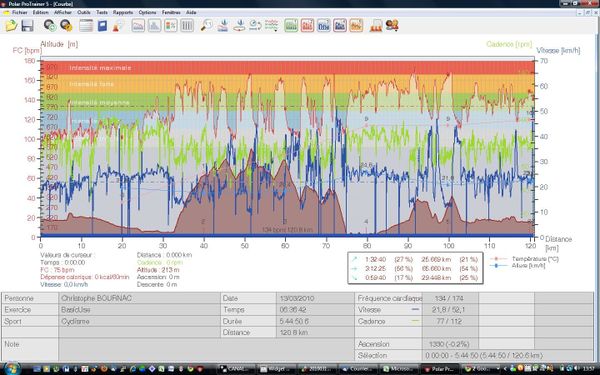Screen dimensions: 600x375
Task: Click the Cadence [rpm] axis title
Action: click(509, 44)
